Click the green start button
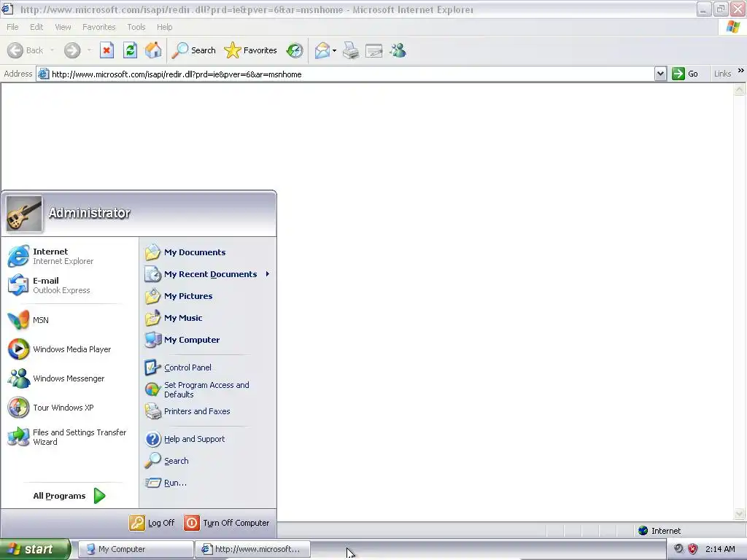This screenshot has height=560, width=747. click(35, 549)
